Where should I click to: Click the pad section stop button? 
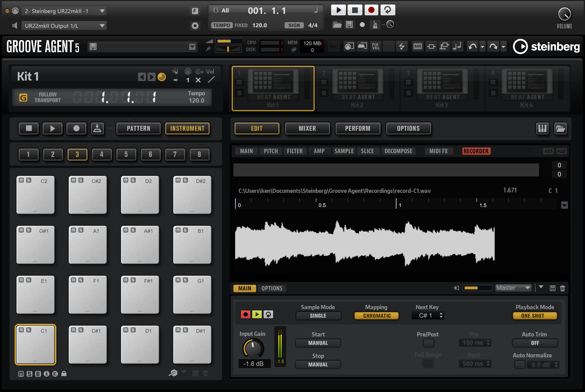coord(29,128)
